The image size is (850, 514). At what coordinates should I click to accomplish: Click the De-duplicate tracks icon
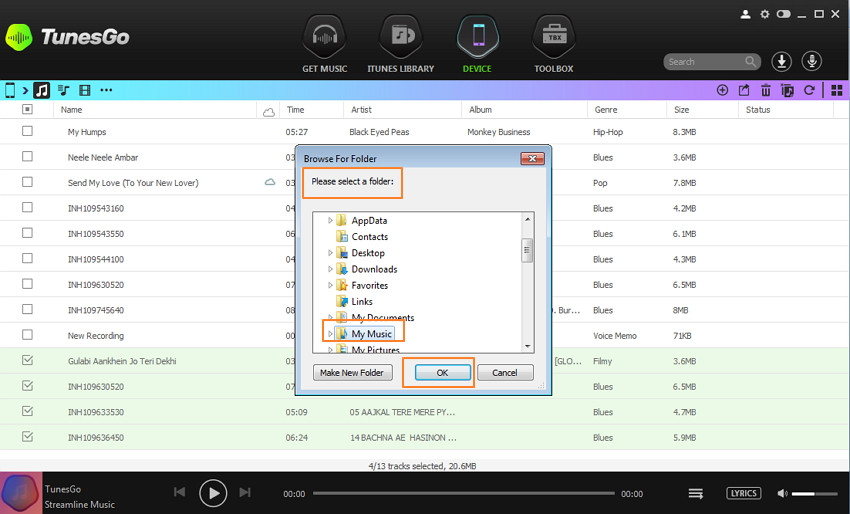tap(787, 90)
